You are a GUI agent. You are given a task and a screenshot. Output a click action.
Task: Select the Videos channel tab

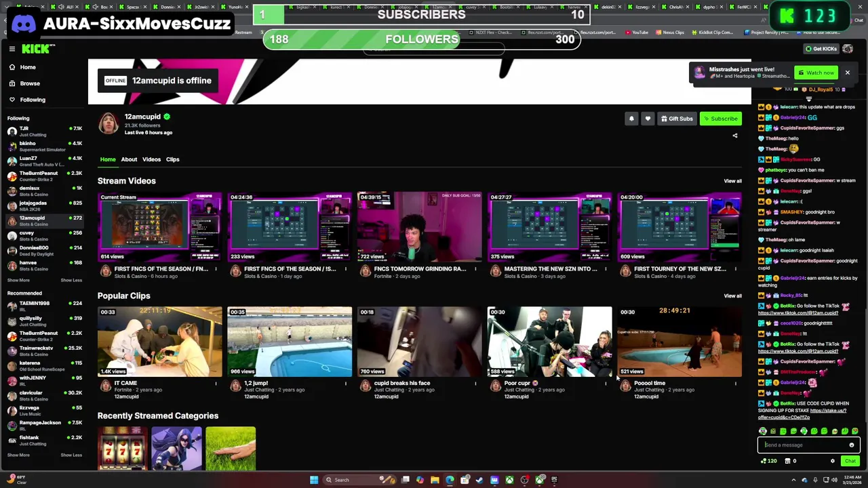151,159
